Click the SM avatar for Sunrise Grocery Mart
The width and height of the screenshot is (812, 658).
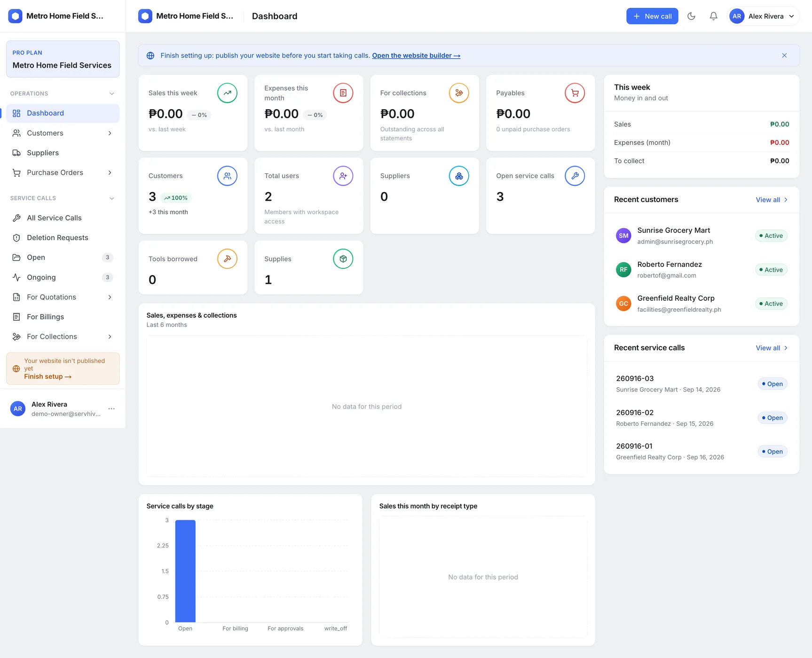[x=623, y=235]
